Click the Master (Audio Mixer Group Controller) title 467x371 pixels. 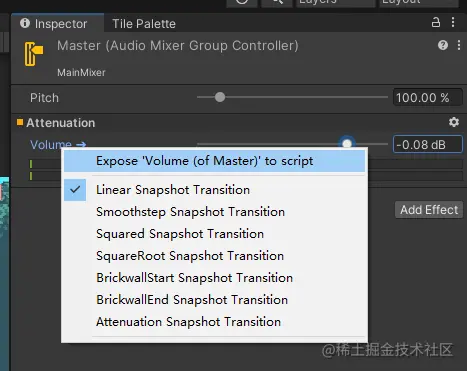[178, 46]
